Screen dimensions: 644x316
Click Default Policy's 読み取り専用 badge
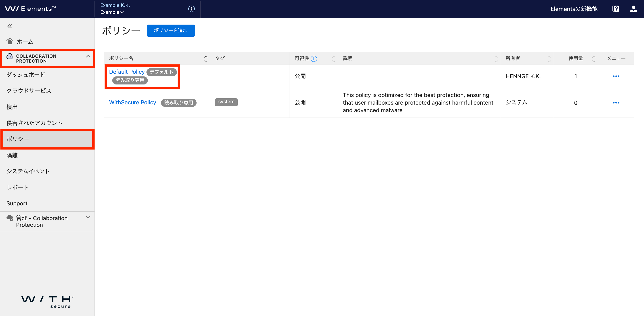point(130,80)
